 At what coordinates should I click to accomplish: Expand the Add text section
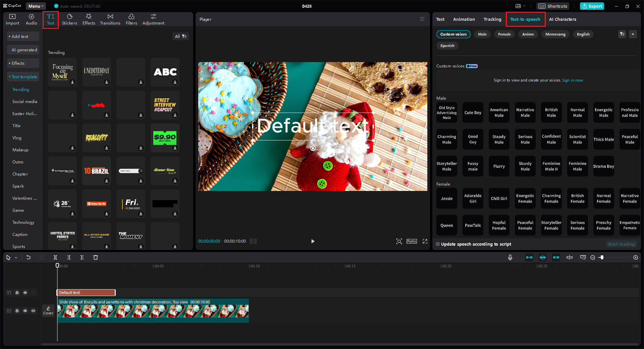23,36
